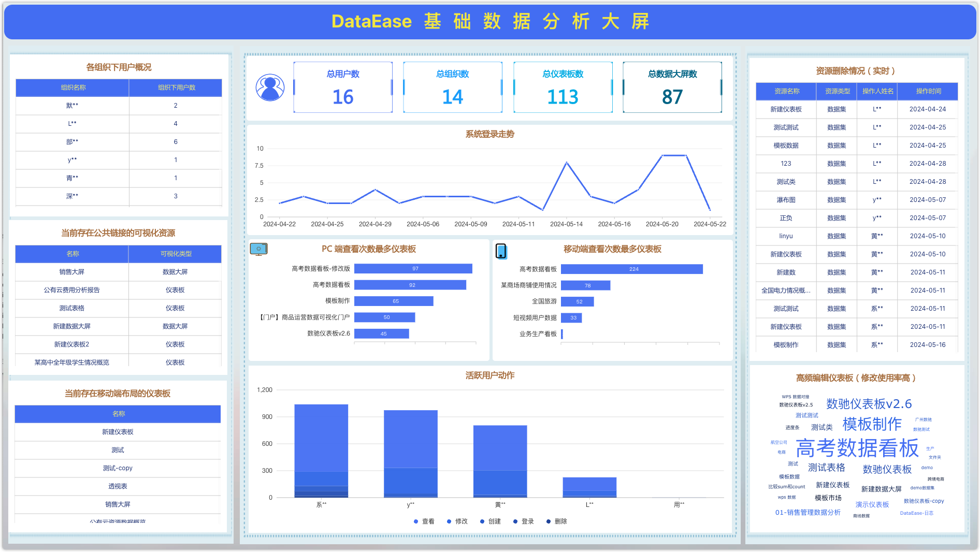The width and height of the screenshot is (980, 552).
Task: Click 高考数据看板 in word cloud
Action: point(857,448)
